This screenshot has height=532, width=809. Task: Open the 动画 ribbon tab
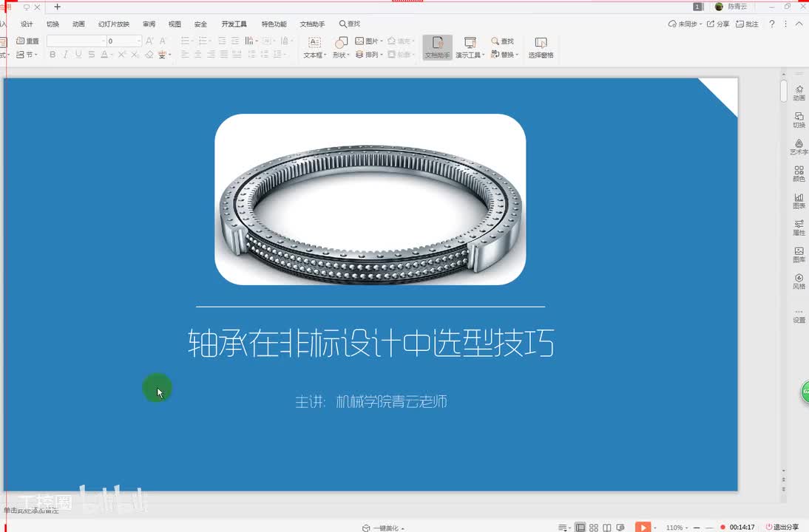coord(78,24)
